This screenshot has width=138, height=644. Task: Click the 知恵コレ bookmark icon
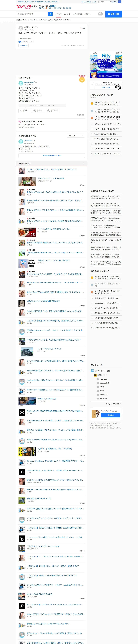click(62, 46)
